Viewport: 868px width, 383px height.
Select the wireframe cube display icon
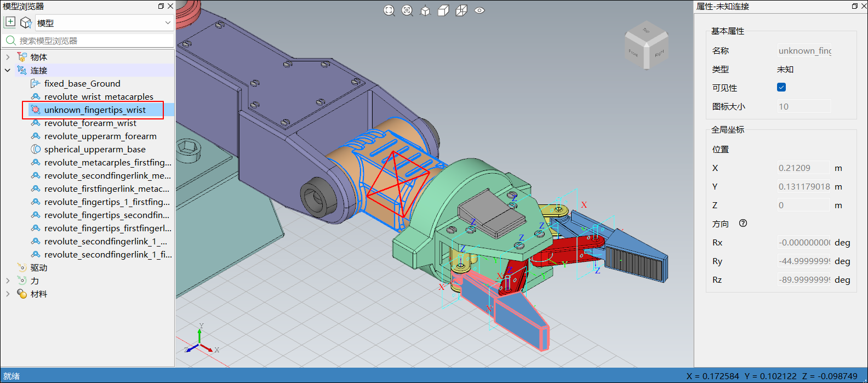point(461,10)
